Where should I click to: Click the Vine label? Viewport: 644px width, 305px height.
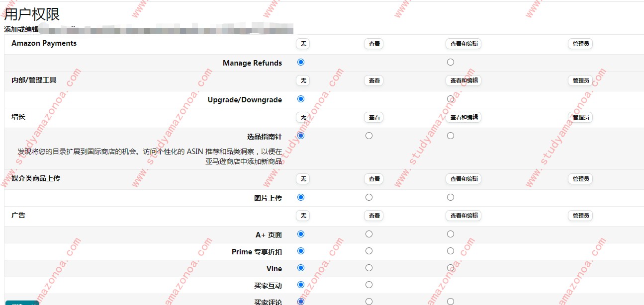tap(274, 269)
